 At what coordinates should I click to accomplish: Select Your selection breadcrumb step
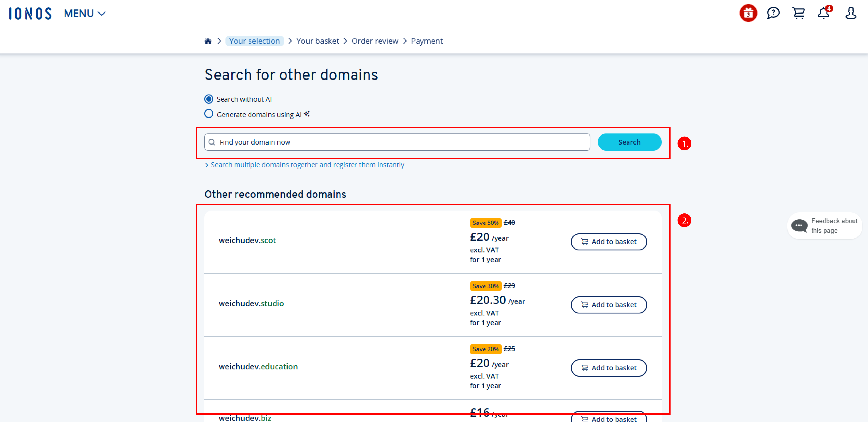point(254,41)
